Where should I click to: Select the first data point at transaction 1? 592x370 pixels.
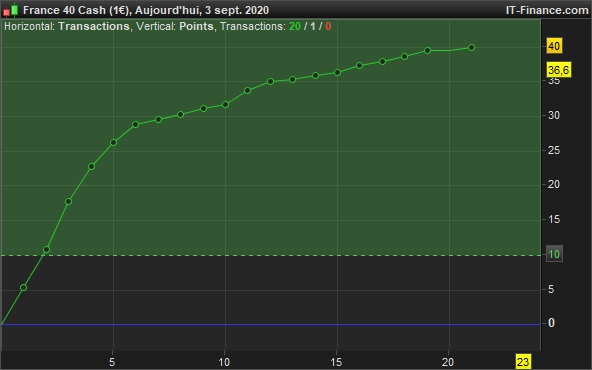pyautogui.click(x=23, y=288)
